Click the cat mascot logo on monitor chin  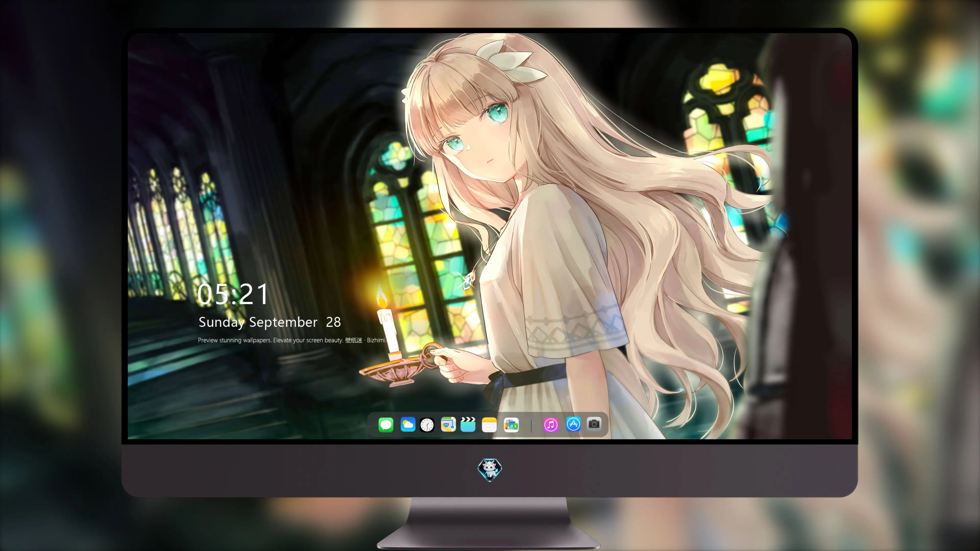[x=490, y=470]
